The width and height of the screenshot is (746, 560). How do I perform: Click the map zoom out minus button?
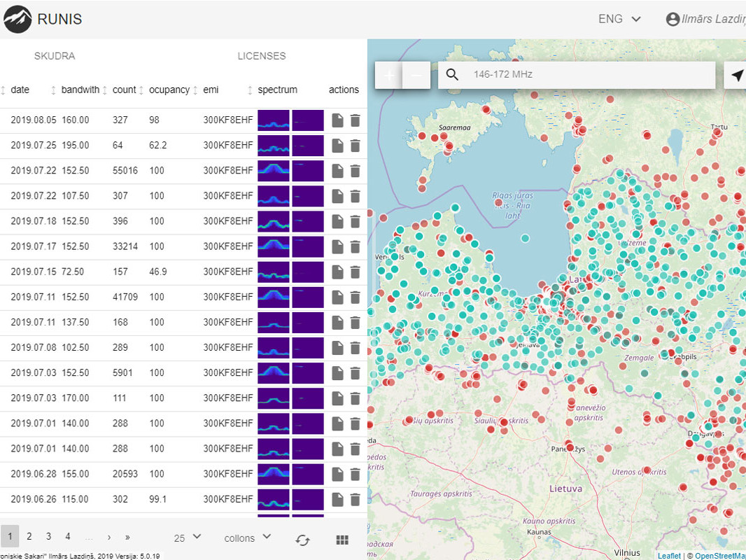coord(416,75)
